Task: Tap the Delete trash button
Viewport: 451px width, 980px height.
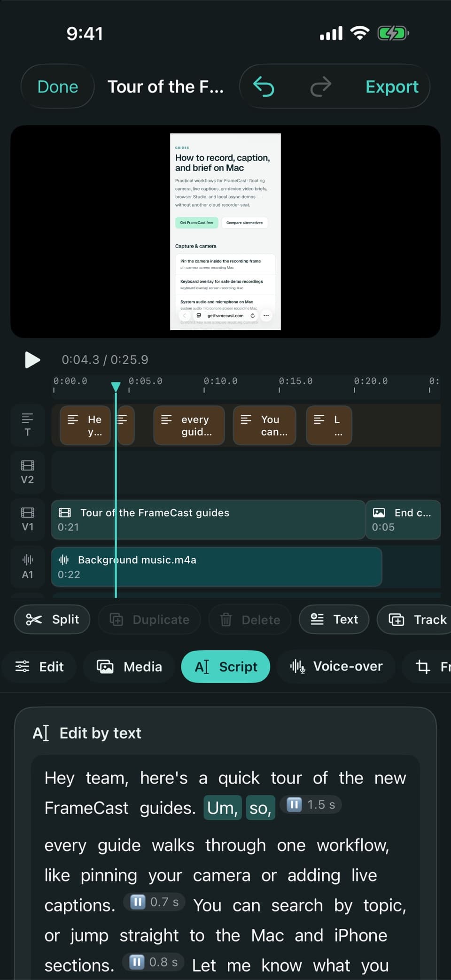Action: pyautogui.click(x=250, y=619)
